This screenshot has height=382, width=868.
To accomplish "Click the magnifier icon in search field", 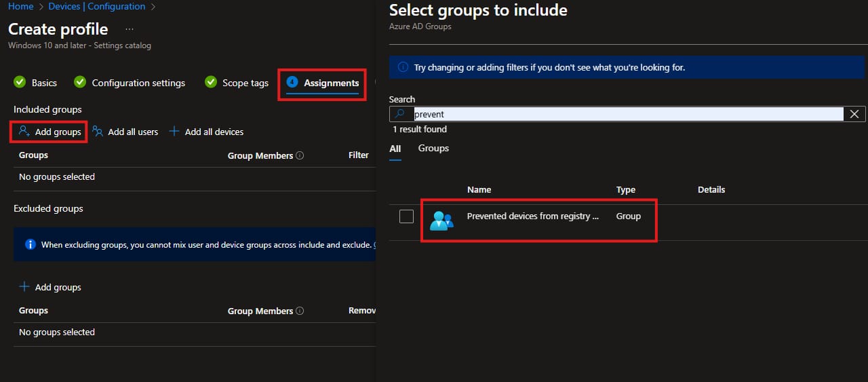I will tap(400, 114).
